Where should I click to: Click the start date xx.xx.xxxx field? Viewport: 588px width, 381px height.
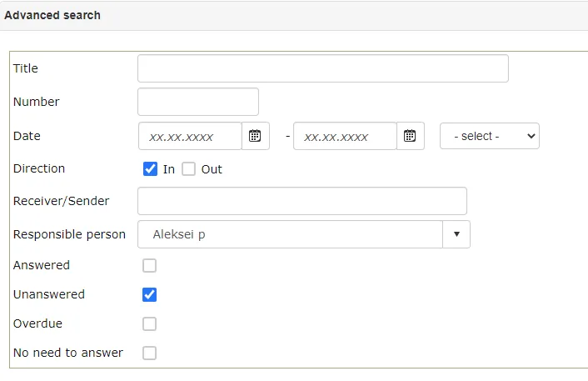click(x=190, y=136)
